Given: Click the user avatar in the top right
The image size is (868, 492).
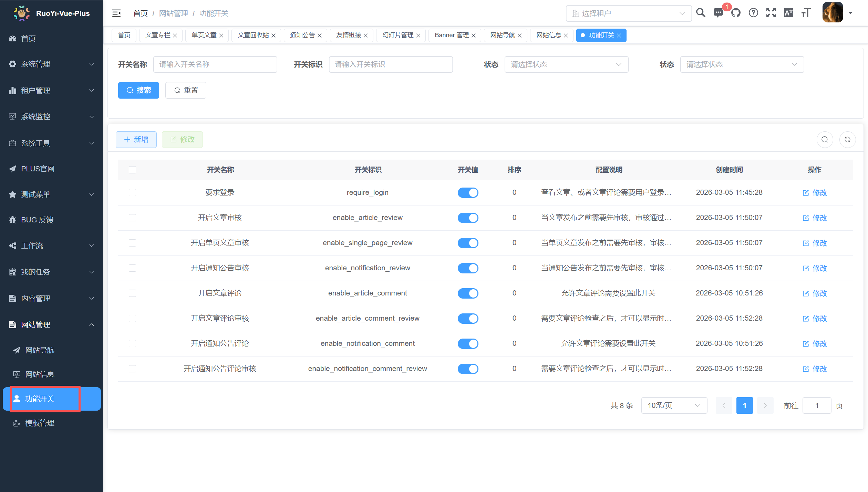Looking at the screenshot, I should (833, 13).
